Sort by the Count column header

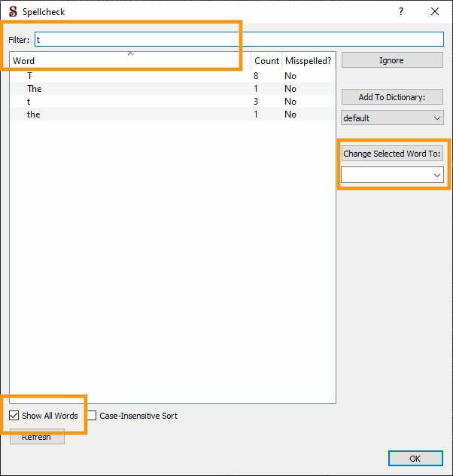click(x=266, y=61)
